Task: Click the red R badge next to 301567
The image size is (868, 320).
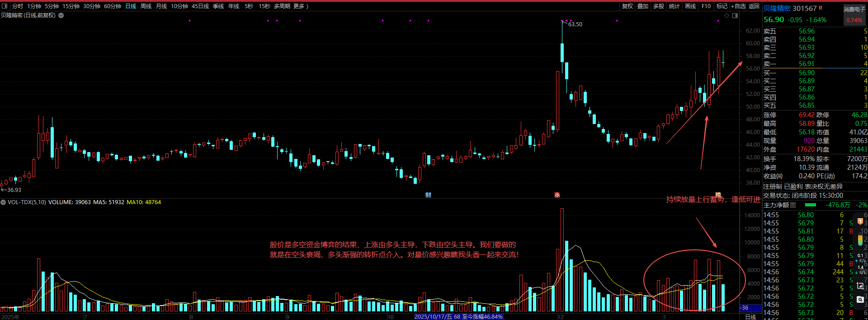Action: 821,8
